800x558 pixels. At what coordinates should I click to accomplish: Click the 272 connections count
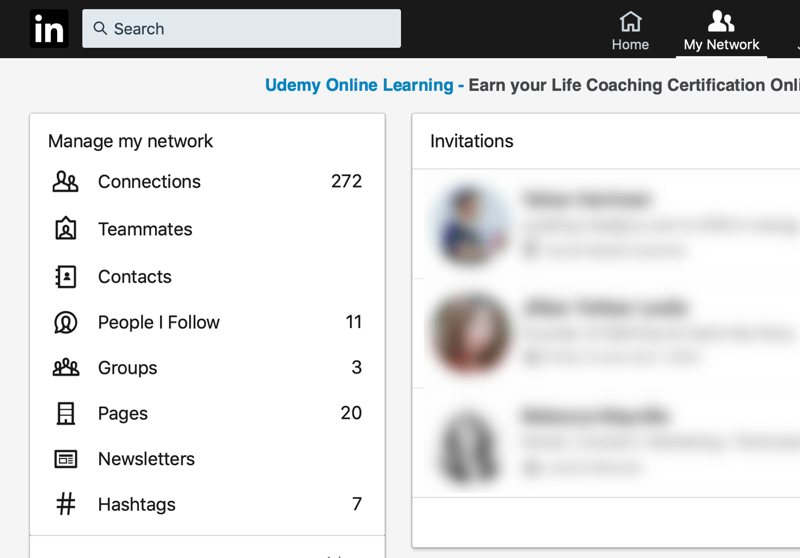point(346,181)
